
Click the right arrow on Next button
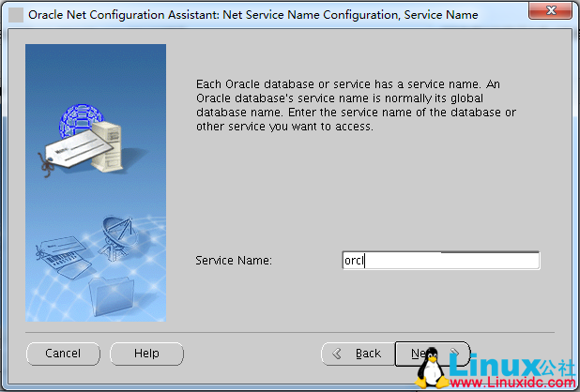[x=455, y=354]
